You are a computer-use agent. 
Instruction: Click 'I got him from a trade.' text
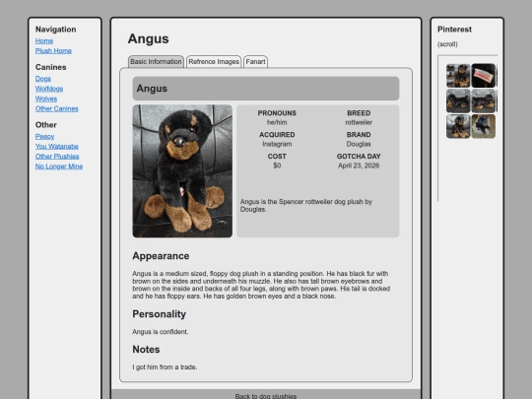pyautogui.click(x=165, y=367)
